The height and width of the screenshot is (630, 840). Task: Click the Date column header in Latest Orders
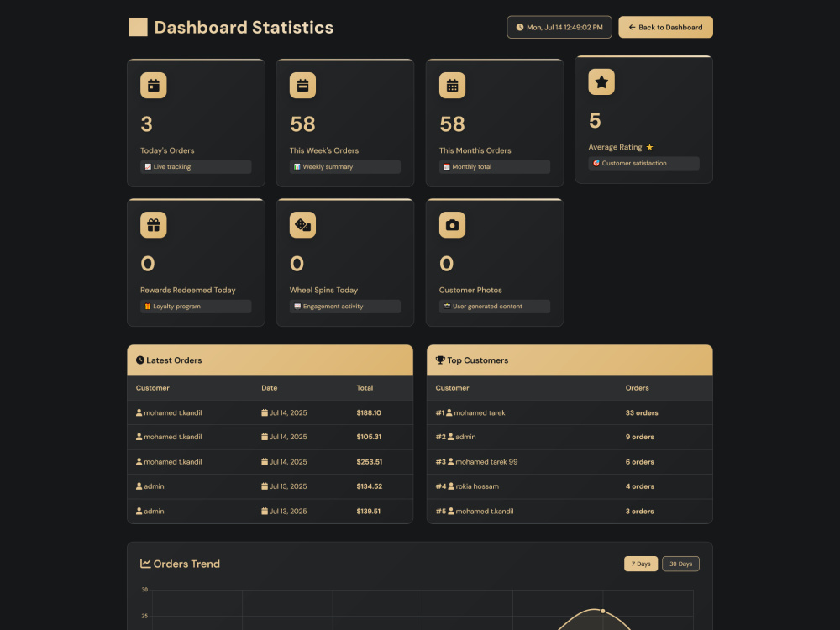[270, 388]
